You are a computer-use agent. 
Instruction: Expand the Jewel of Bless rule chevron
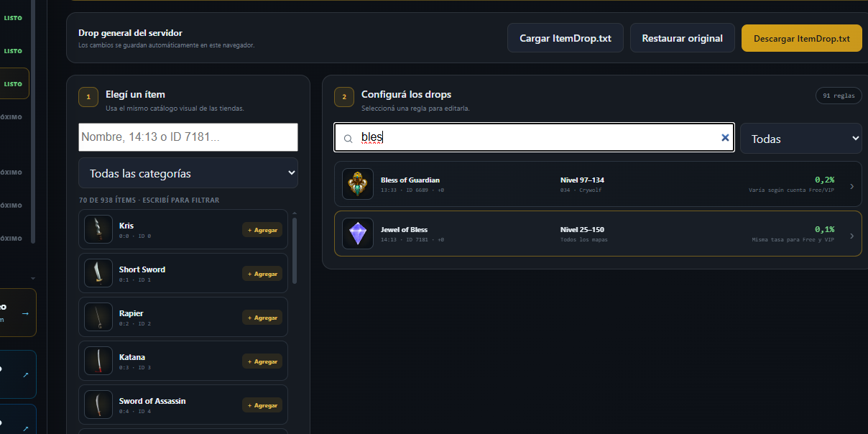pos(852,236)
